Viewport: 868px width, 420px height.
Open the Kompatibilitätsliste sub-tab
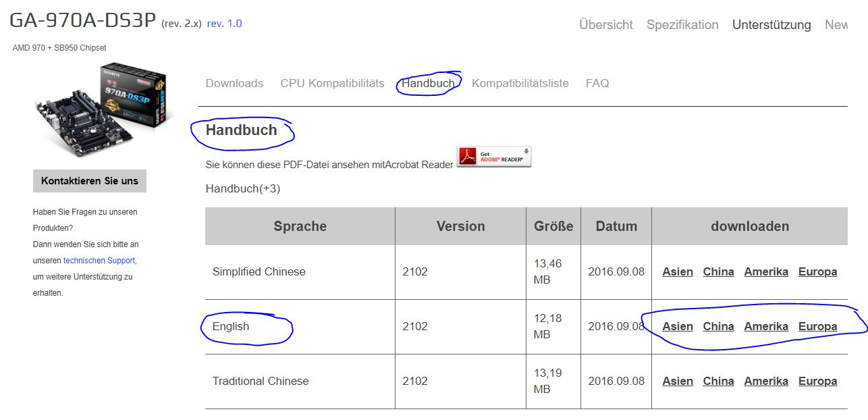pos(520,83)
